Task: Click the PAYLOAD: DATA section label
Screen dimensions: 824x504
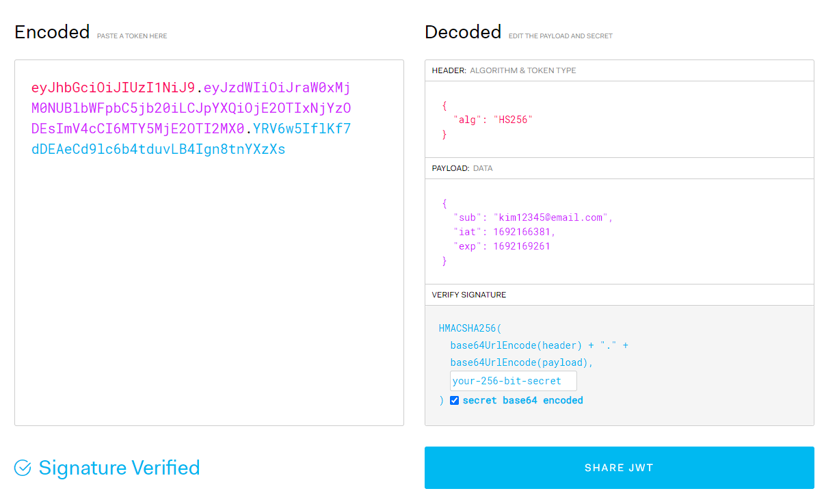Action: click(x=462, y=168)
